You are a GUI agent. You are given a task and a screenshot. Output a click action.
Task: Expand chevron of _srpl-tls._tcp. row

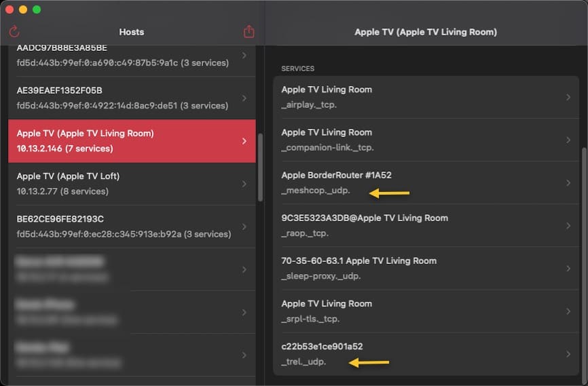point(568,311)
